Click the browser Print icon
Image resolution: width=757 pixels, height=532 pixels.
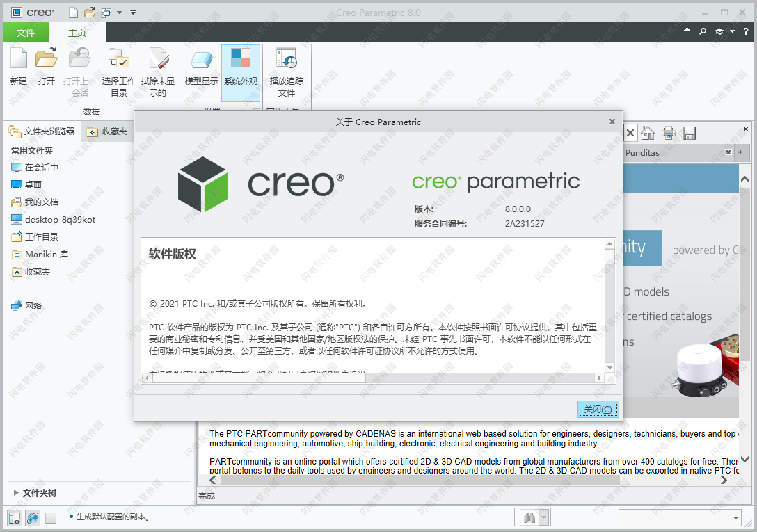(669, 133)
